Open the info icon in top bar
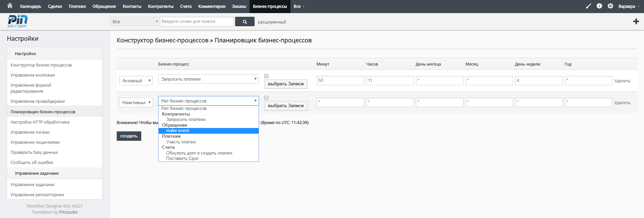The image size is (644, 218). pos(599,6)
